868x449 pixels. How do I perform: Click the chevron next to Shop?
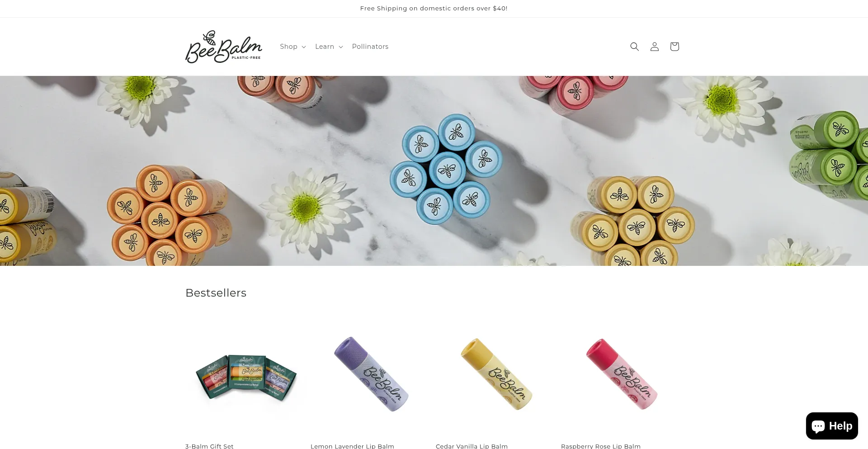point(304,47)
